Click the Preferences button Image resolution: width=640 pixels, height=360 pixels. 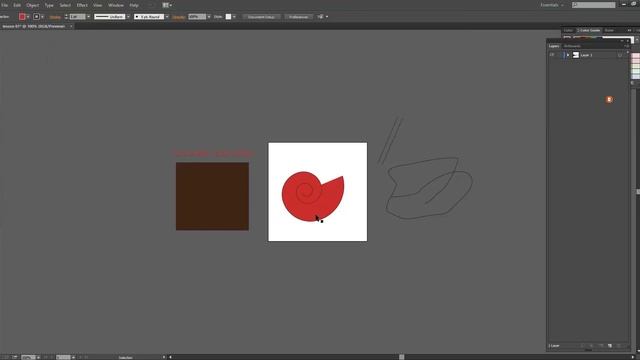(298, 17)
